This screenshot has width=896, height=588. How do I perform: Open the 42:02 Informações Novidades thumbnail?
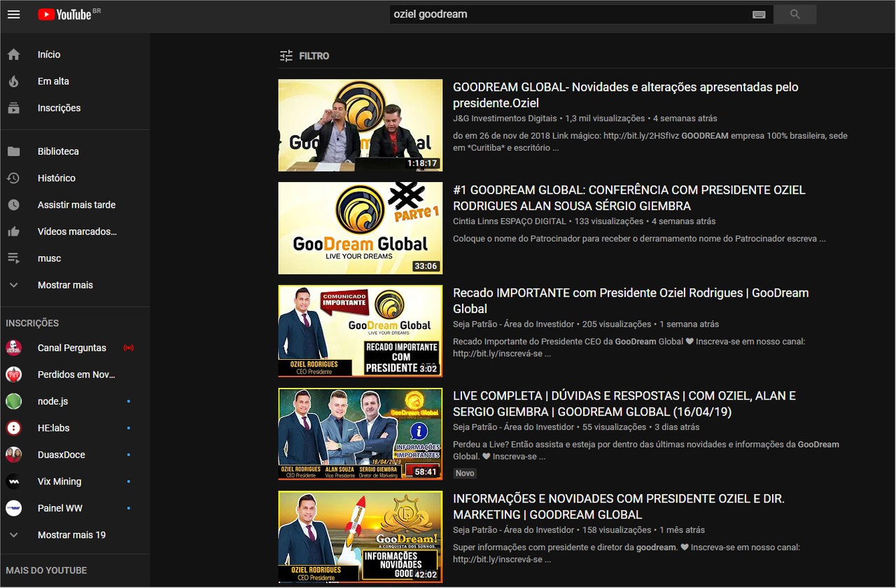coord(360,537)
